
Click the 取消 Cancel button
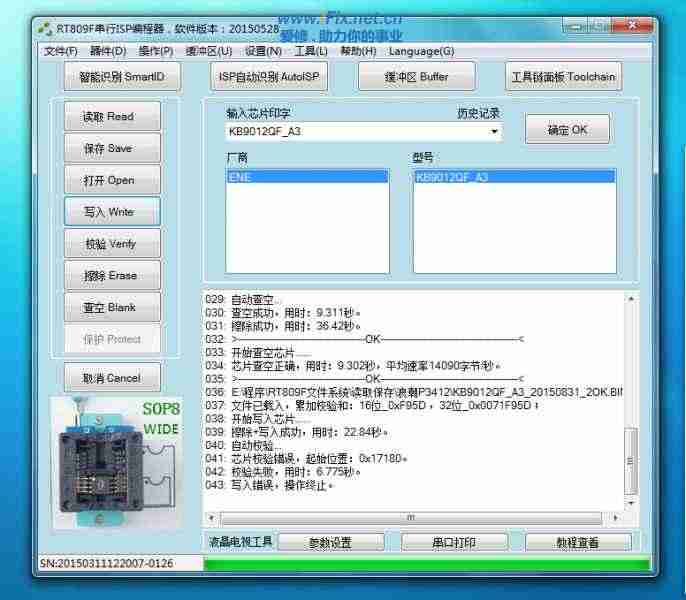coord(112,378)
